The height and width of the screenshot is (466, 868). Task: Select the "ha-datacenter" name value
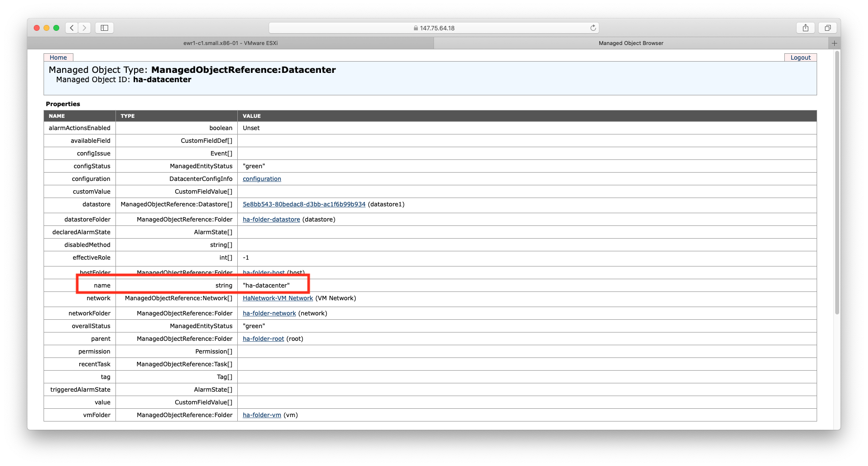tap(266, 286)
